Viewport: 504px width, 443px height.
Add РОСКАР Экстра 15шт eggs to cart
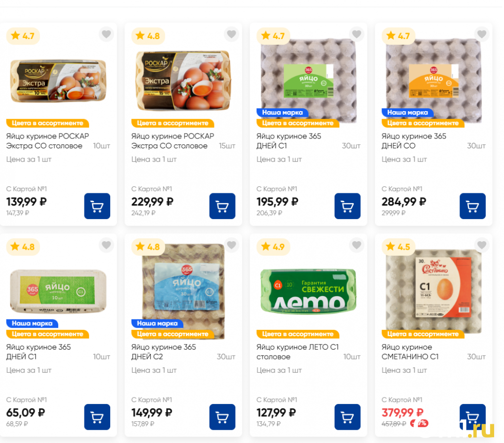pyautogui.click(x=222, y=206)
